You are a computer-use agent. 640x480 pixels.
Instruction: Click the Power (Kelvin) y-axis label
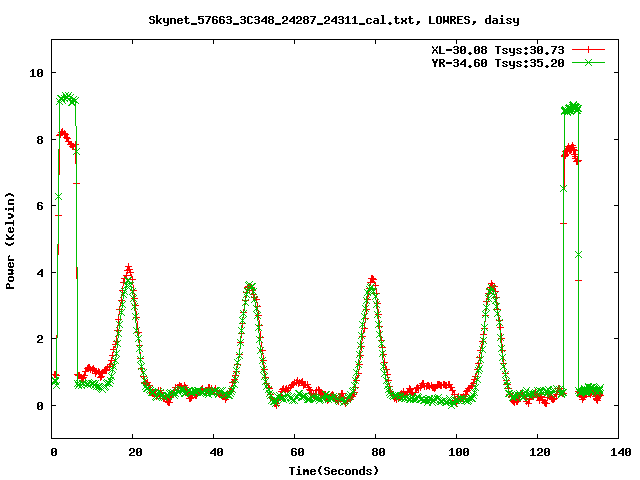10,241
